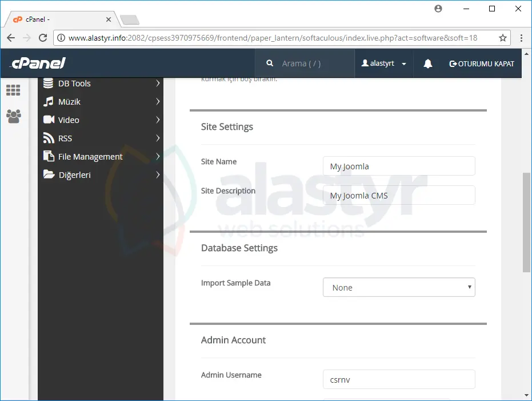The image size is (532, 401).
Task: Open Import Sample Data dropdown
Action: tap(399, 287)
